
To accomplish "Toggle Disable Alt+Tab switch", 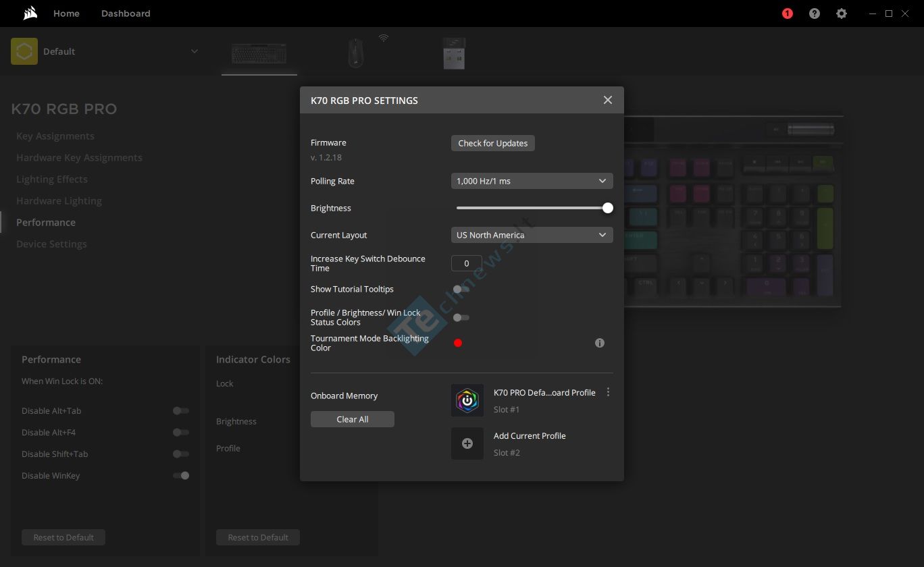I will click(181, 410).
